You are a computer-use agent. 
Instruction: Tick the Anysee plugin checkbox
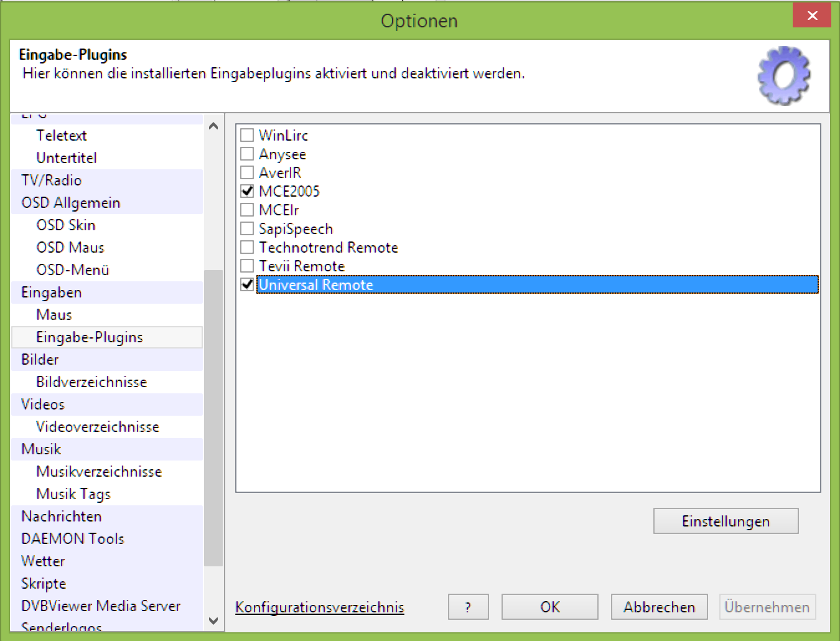coord(247,154)
